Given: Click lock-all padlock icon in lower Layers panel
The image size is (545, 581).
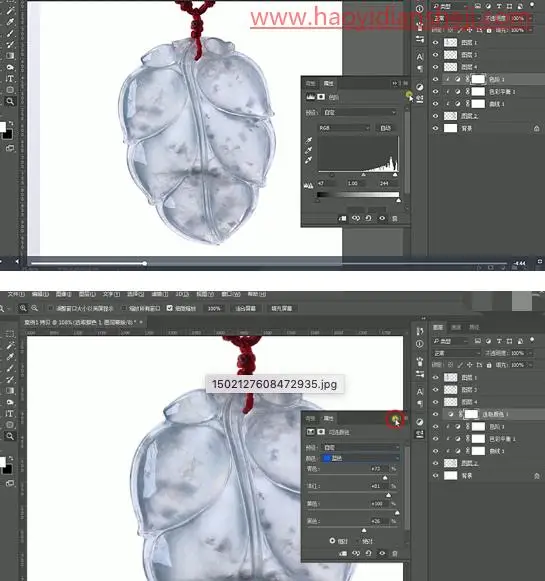Looking at the screenshot, I should click(489, 365).
